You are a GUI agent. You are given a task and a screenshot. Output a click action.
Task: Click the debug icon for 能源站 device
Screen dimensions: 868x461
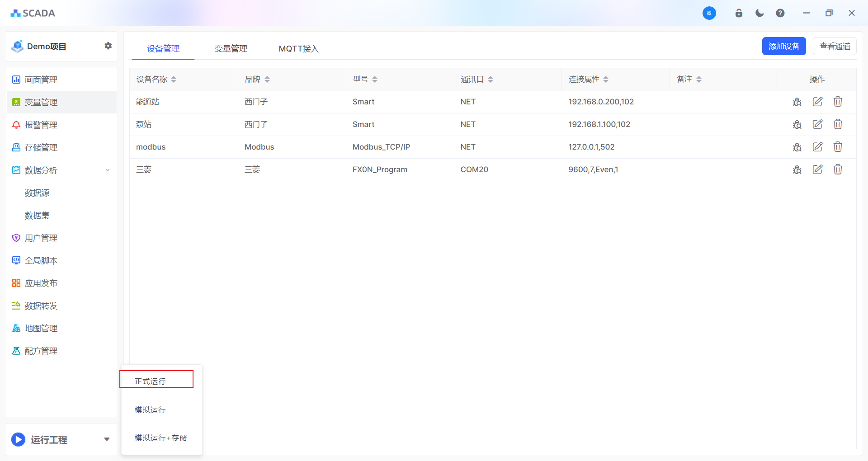tap(797, 102)
